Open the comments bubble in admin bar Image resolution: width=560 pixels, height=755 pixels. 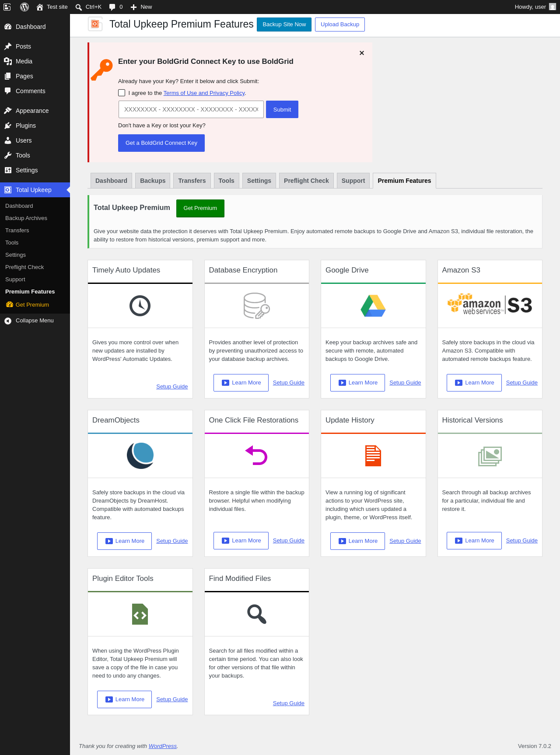coord(112,7)
